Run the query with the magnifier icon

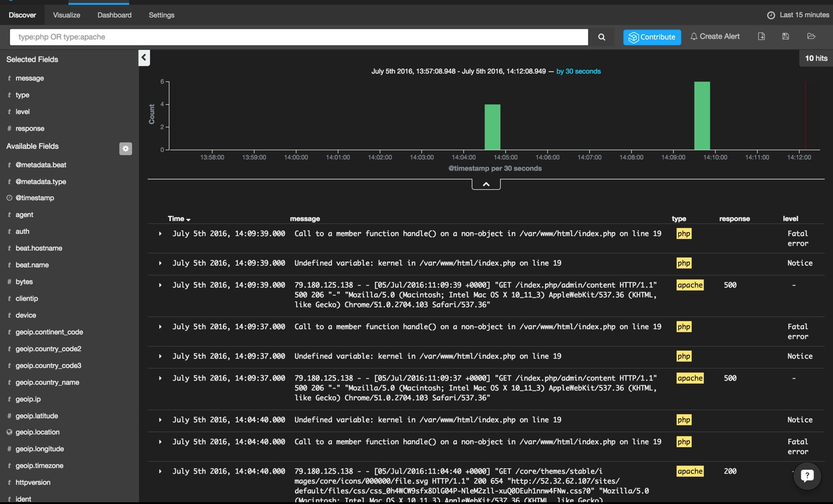pyautogui.click(x=600, y=36)
